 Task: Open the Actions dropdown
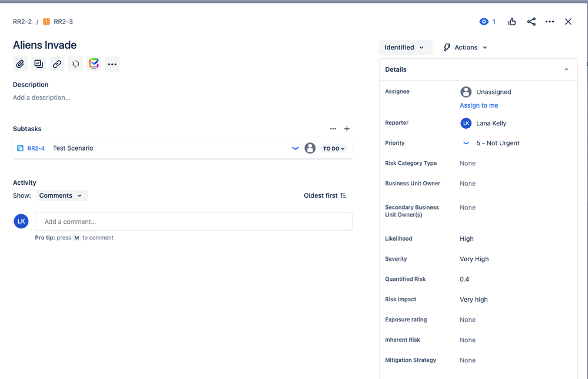click(x=466, y=47)
